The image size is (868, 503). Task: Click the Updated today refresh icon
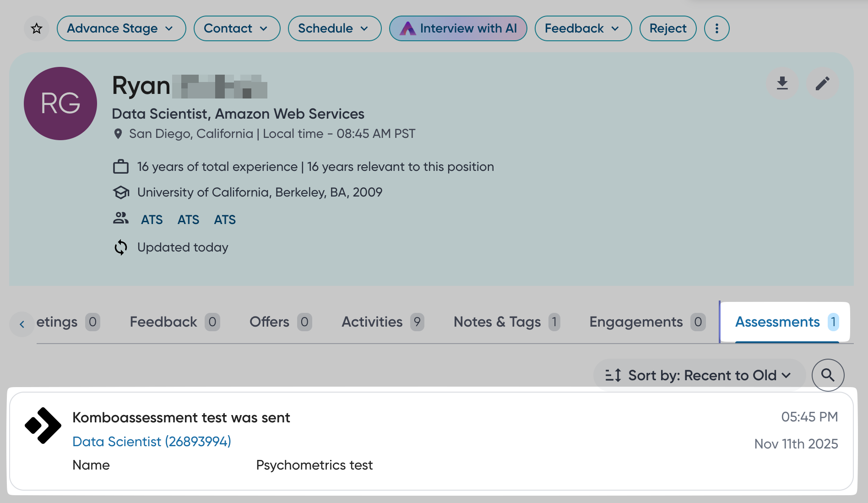(x=121, y=247)
